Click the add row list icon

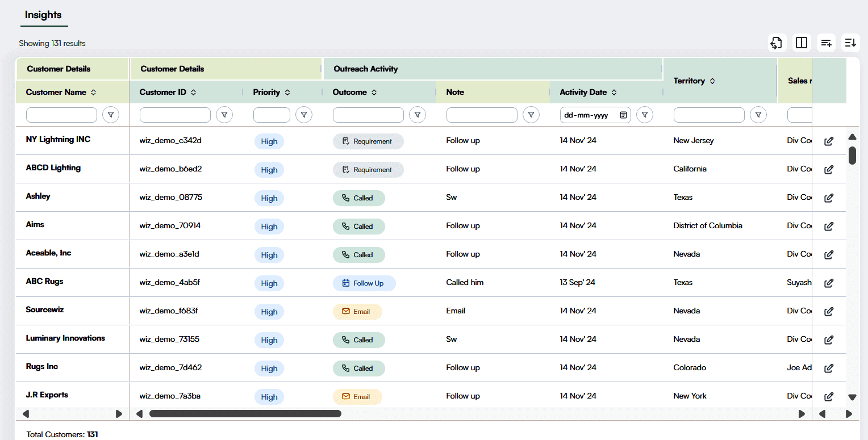(826, 43)
